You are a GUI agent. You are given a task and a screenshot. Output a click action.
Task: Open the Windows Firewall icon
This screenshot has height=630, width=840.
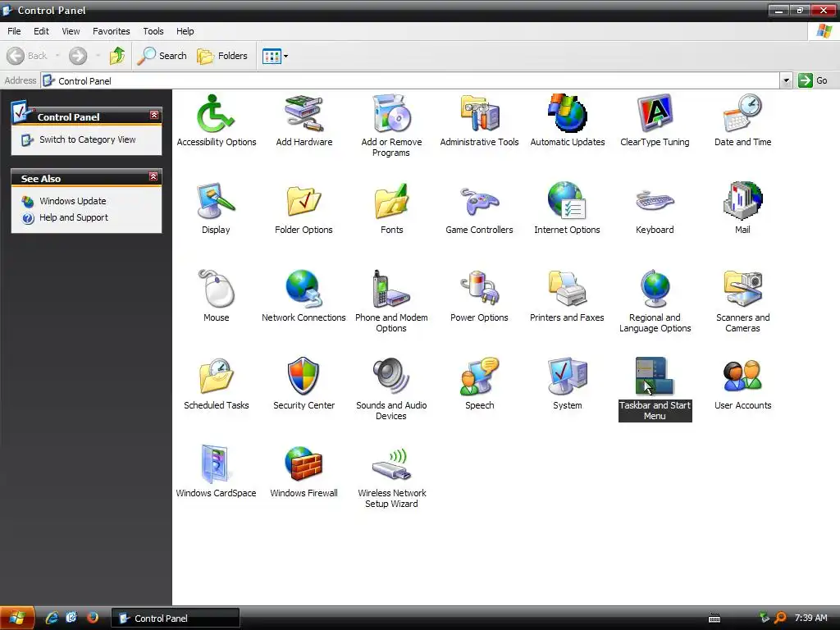tap(304, 464)
